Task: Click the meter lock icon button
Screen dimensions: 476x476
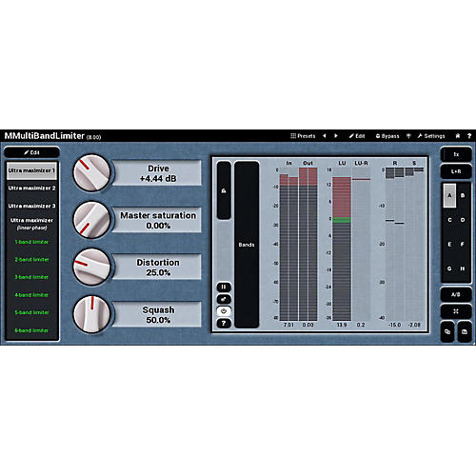Action: 224,190
